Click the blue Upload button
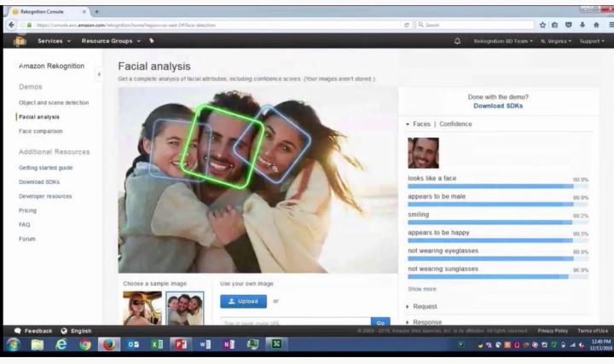 click(243, 301)
